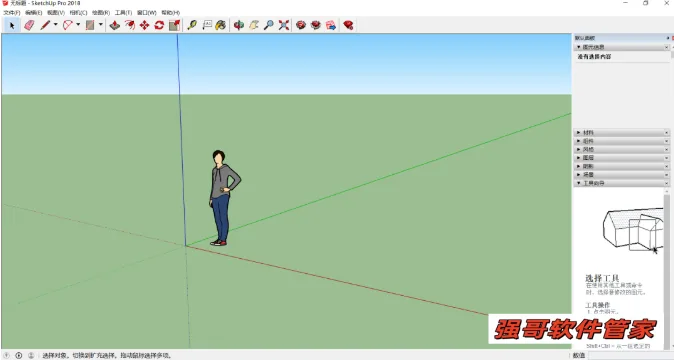Click the second circular status bar icon
This screenshot has height=360, width=674.
click(18, 355)
